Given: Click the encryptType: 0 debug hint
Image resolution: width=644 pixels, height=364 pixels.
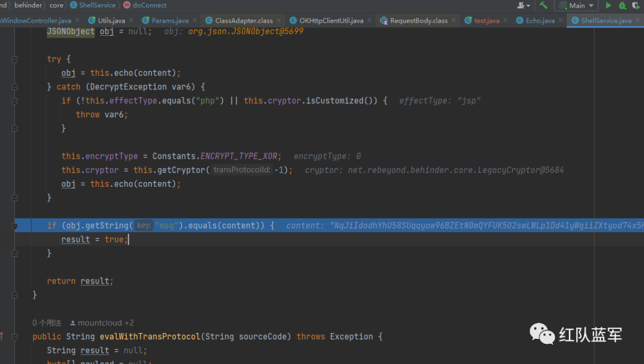Looking at the screenshot, I should [x=327, y=156].
